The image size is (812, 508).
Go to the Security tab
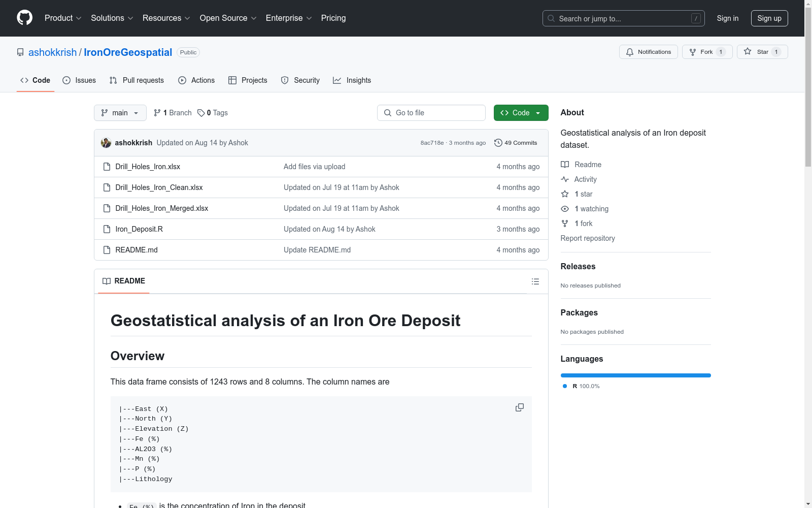coord(300,80)
